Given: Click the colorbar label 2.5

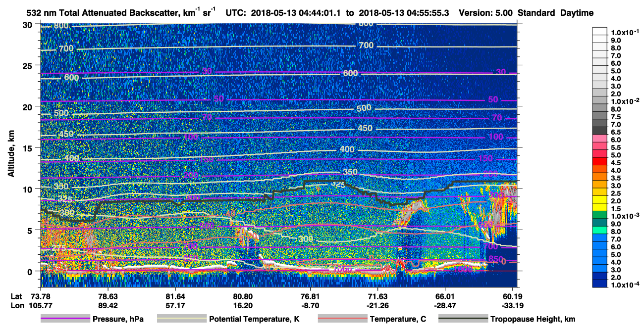Looking at the screenshot, I should coord(617,193).
